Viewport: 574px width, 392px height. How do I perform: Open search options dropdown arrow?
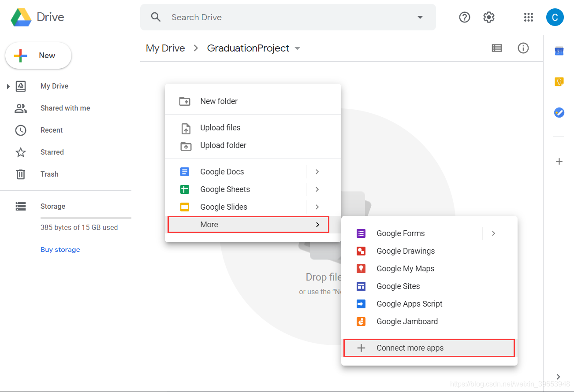point(420,17)
